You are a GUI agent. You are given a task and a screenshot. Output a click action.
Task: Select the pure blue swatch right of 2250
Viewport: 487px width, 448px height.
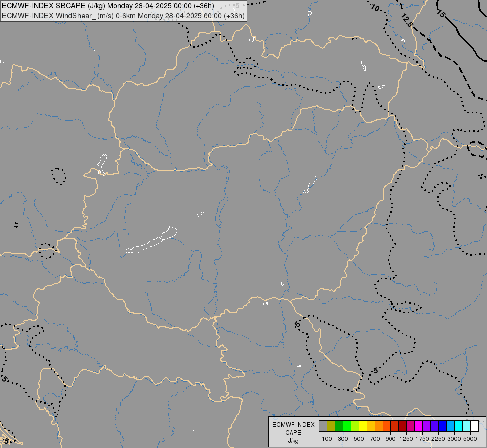(442, 426)
